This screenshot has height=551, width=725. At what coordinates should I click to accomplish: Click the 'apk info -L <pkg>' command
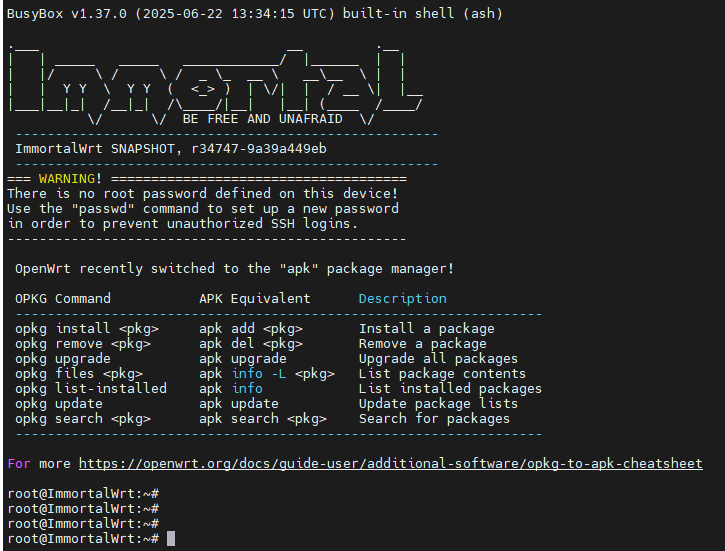267,373
